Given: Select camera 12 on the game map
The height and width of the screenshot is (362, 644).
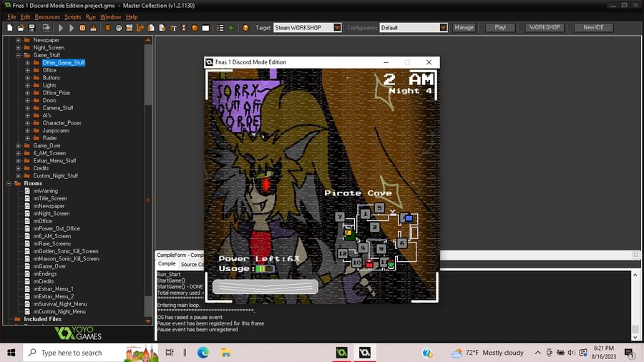Looking at the screenshot, I should (x=343, y=253).
